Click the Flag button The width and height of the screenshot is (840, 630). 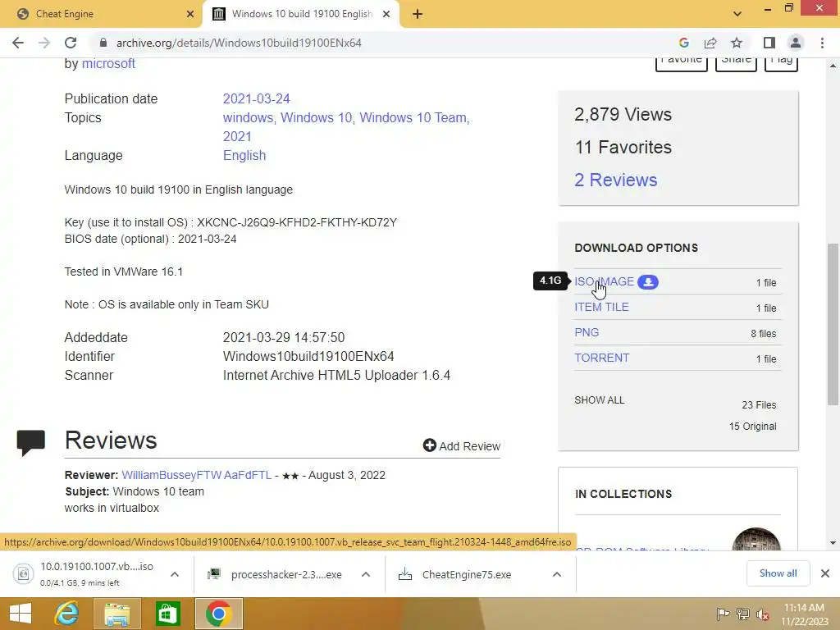[x=781, y=63]
